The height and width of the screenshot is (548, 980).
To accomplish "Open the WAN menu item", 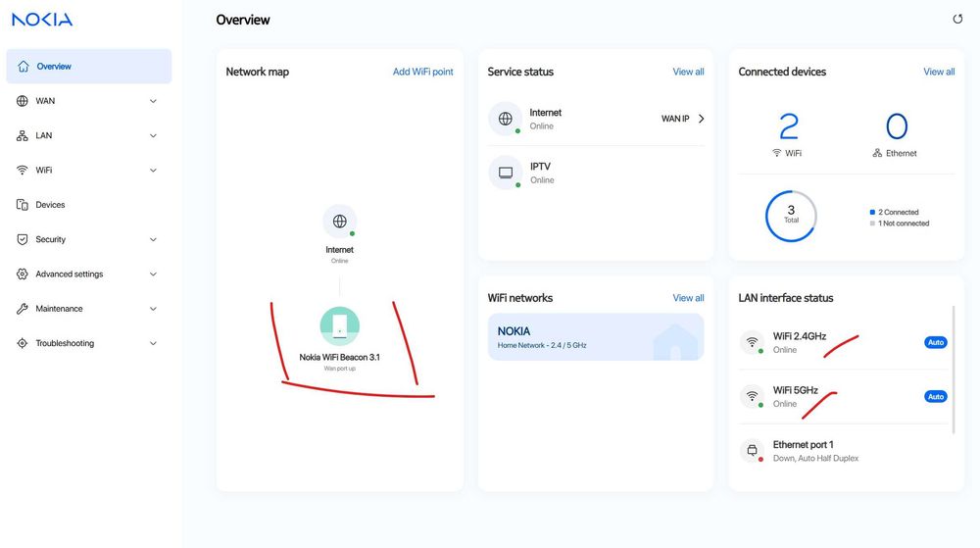I will tap(89, 101).
